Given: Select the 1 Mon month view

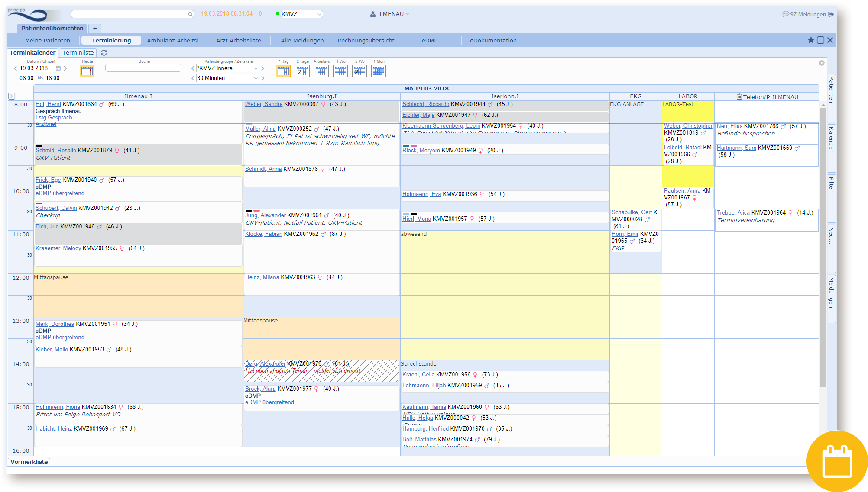Looking at the screenshot, I should coord(379,71).
